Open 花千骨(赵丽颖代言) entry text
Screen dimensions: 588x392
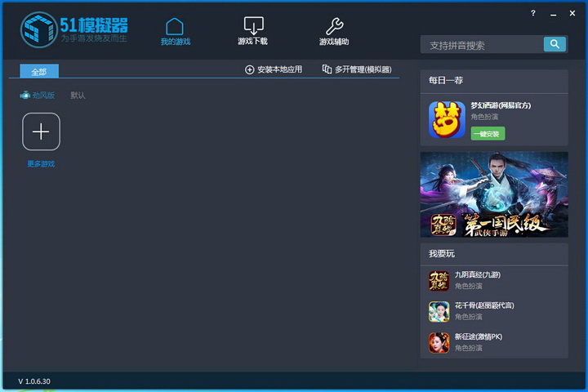(484, 305)
